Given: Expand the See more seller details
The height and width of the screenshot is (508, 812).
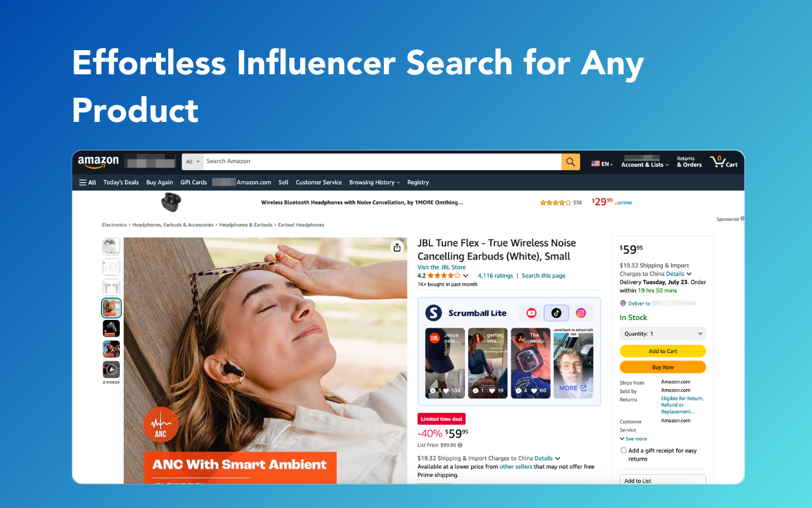Looking at the screenshot, I should point(633,439).
